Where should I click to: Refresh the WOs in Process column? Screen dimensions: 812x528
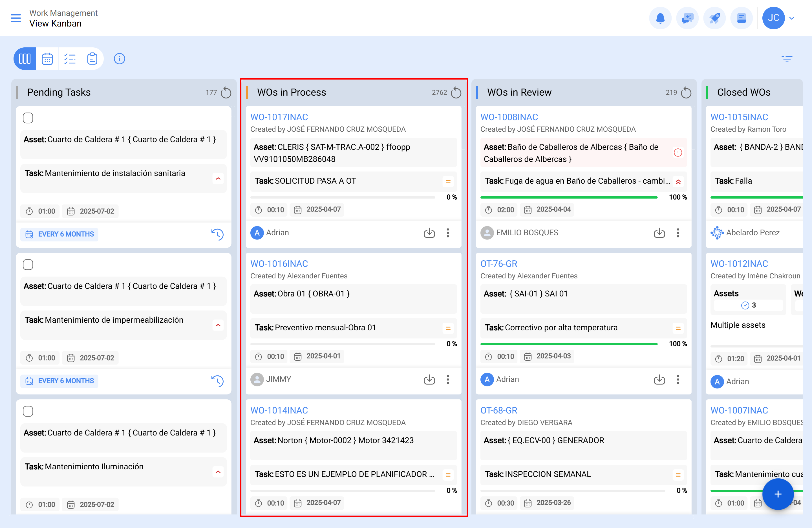pos(456,93)
